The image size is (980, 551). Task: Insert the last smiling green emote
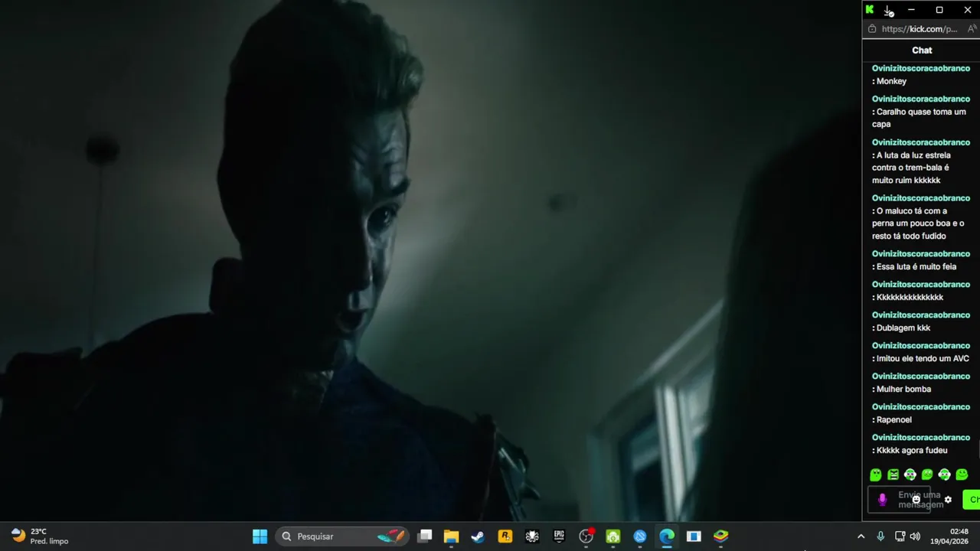[962, 474]
